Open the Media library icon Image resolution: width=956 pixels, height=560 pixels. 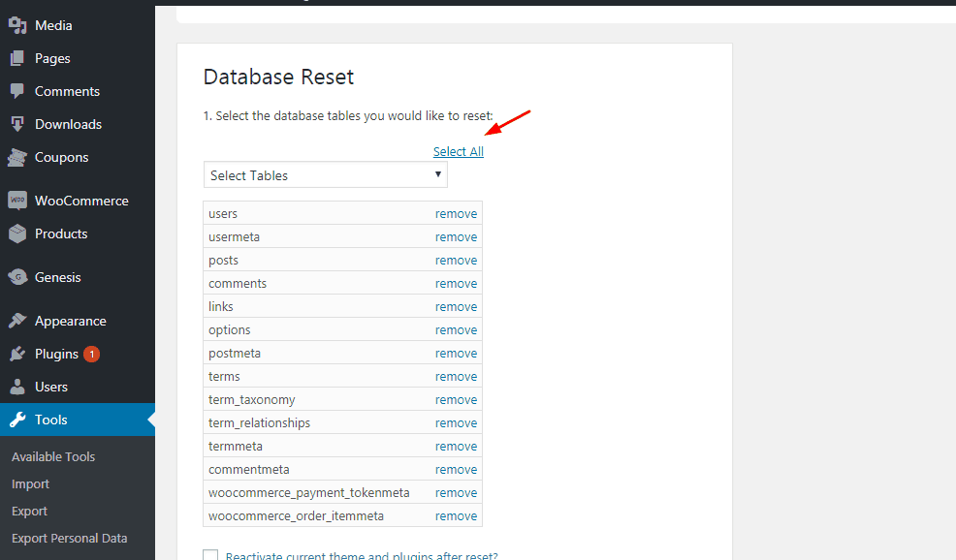(x=17, y=25)
